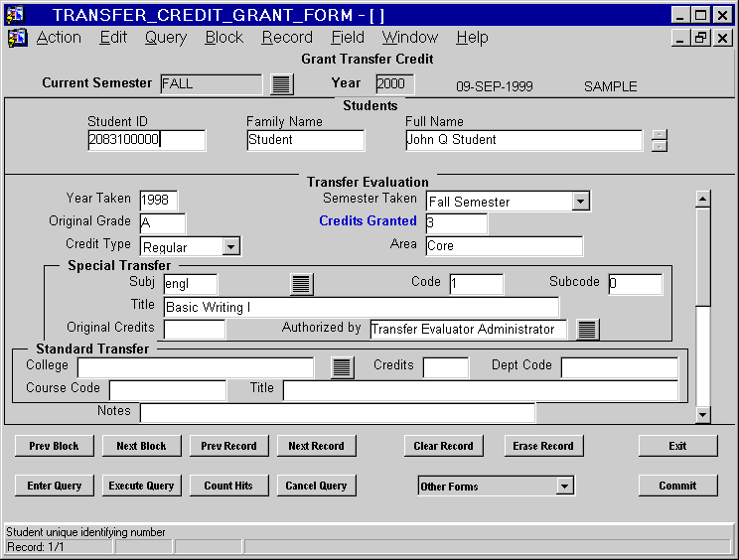
Task: Click the Execute Query button
Action: click(x=141, y=486)
